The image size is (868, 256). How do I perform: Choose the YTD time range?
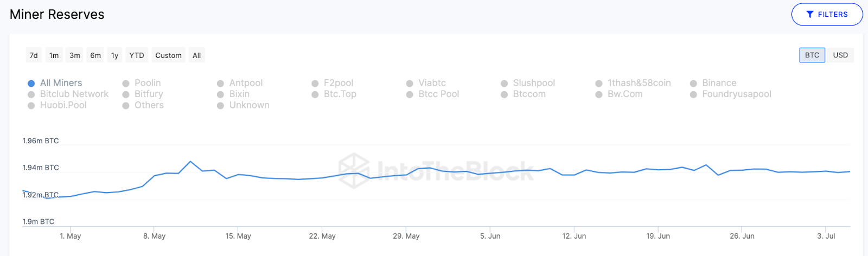(x=137, y=55)
